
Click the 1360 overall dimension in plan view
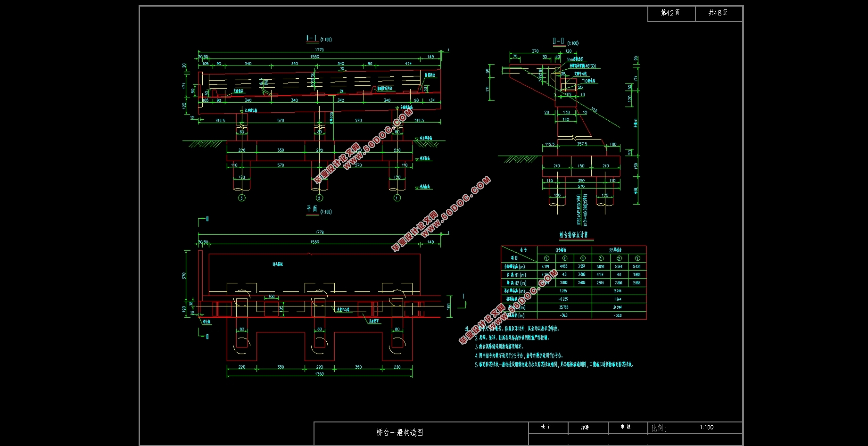pos(319,374)
